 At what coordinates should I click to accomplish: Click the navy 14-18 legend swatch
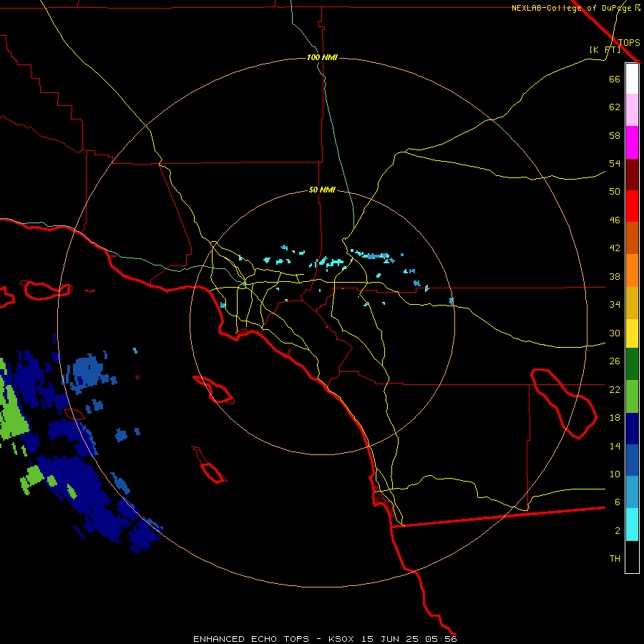(x=632, y=429)
